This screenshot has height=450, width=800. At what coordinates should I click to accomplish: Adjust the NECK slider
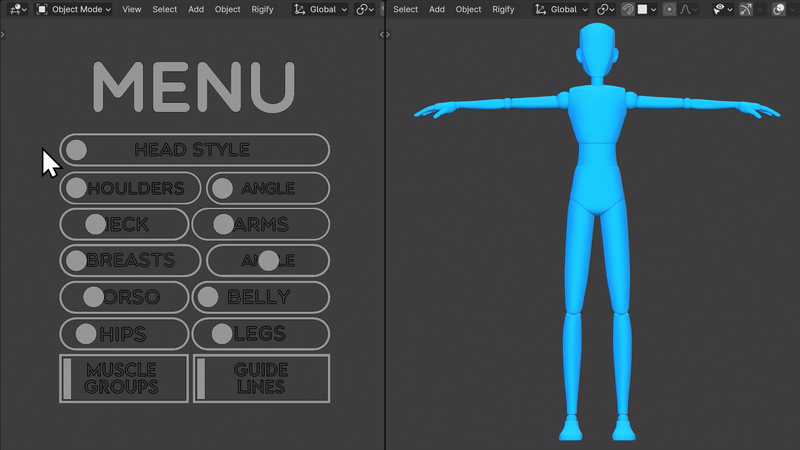[x=124, y=224]
